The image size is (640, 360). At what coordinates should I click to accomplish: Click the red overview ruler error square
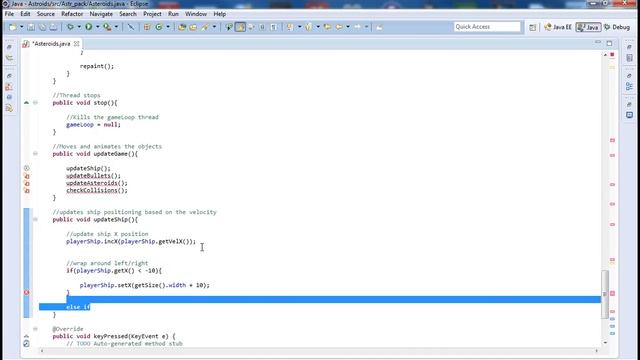(x=612, y=55)
